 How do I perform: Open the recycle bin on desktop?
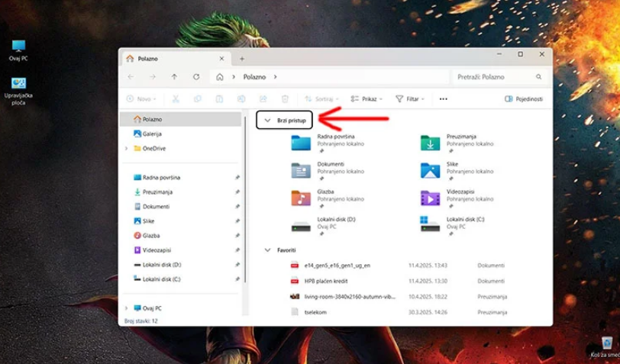606,347
